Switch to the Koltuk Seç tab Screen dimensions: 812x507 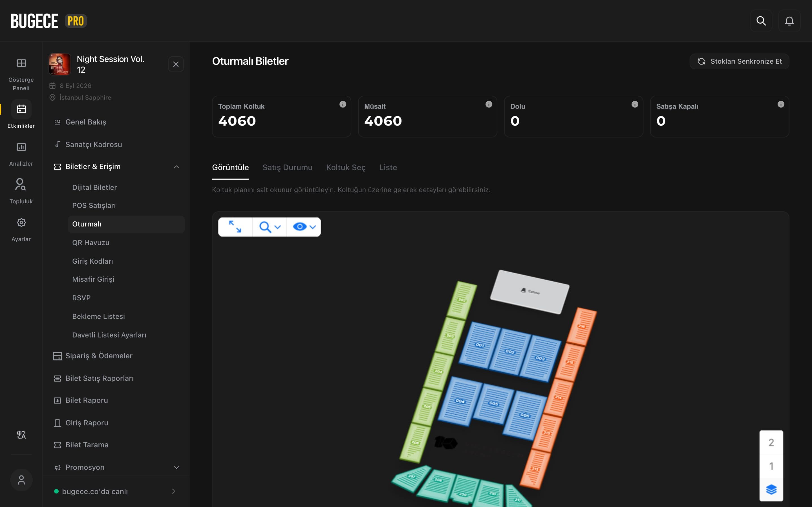[346, 167]
